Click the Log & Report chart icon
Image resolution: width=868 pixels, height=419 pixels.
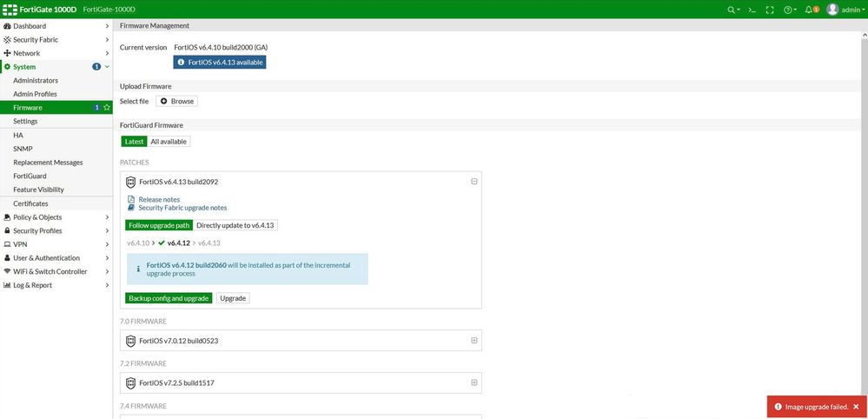pos(7,285)
